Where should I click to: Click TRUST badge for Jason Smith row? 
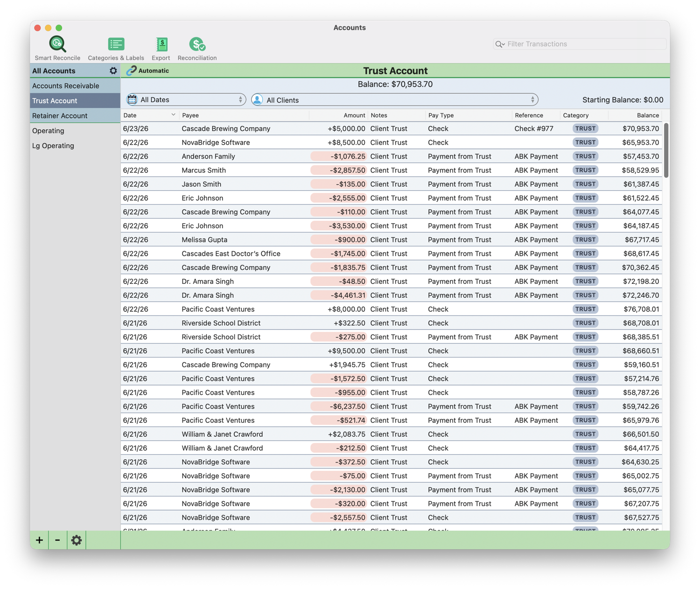(585, 184)
